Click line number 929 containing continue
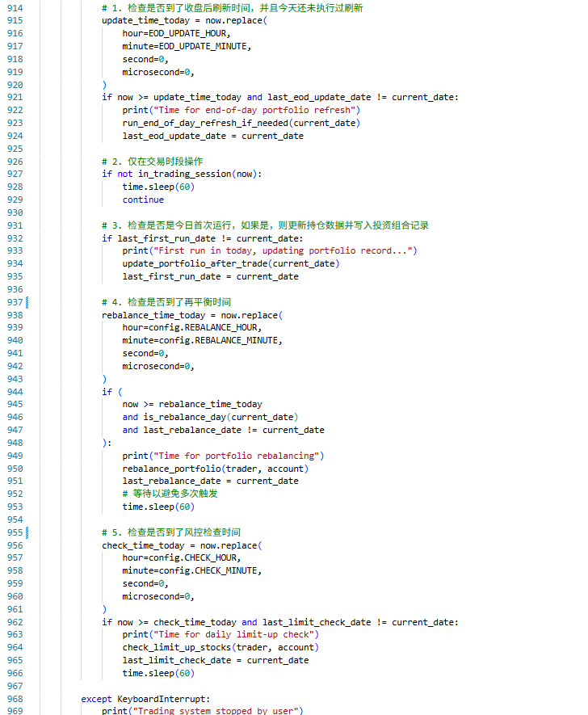This screenshot has width=588, height=715. pos(14,200)
